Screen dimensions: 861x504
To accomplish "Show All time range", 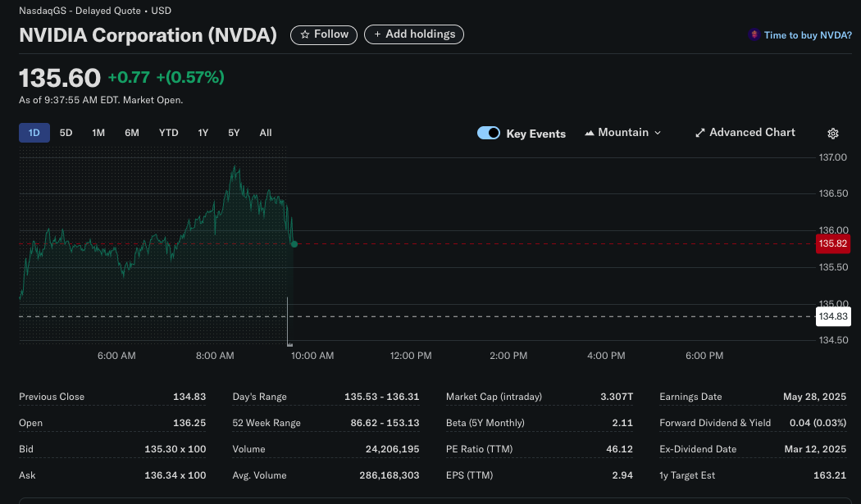I will pyautogui.click(x=266, y=133).
